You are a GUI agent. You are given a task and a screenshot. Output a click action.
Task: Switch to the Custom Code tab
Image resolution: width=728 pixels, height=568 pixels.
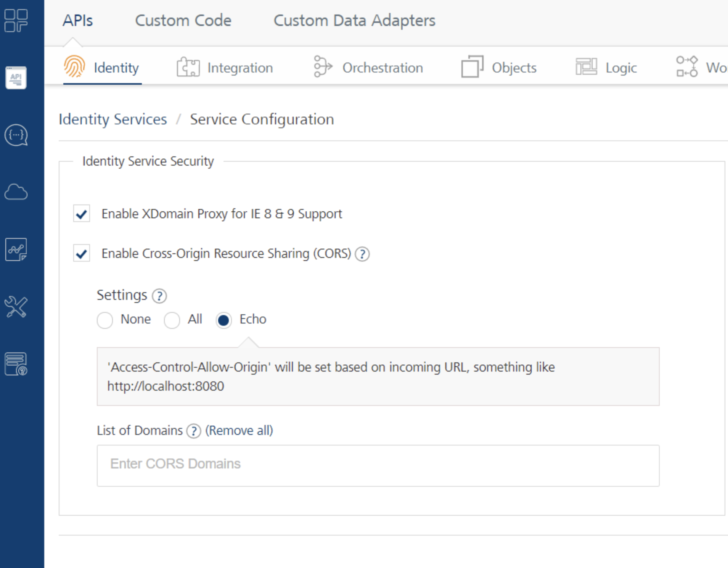183,21
